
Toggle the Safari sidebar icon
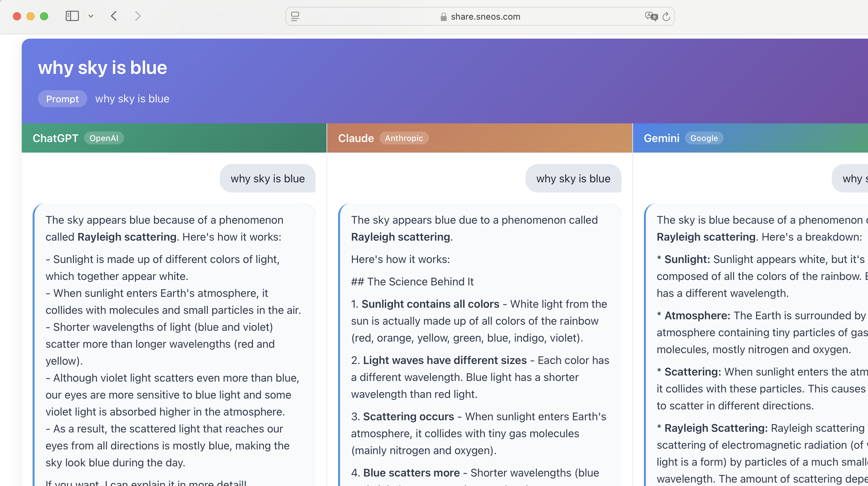click(72, 16)
